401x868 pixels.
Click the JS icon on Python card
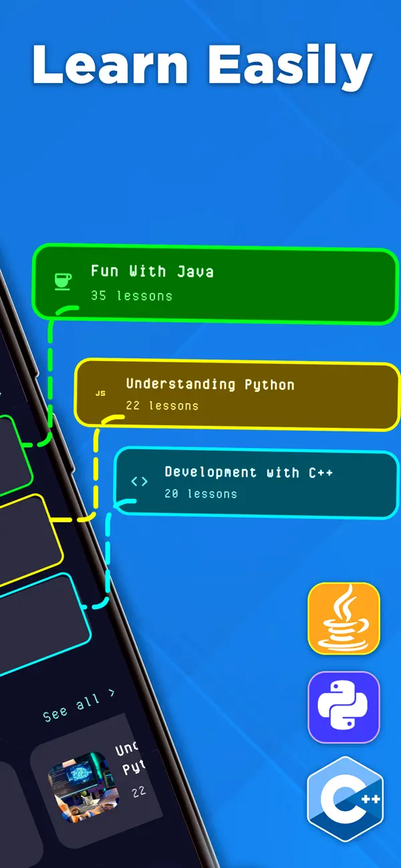[x=100, y=393]
